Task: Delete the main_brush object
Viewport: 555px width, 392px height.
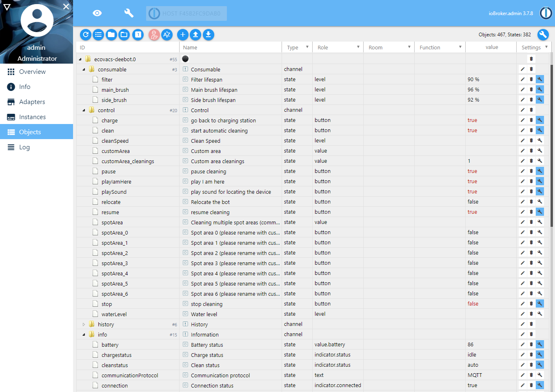Action: (x=531, y=90)
